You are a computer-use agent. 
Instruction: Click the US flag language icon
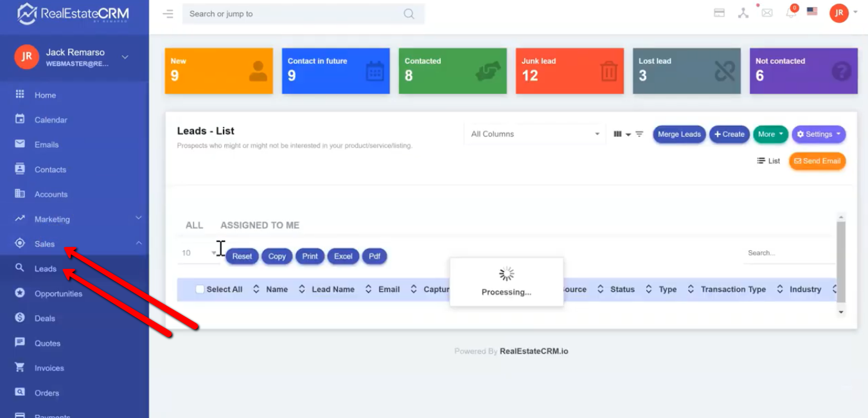point(812,12)
